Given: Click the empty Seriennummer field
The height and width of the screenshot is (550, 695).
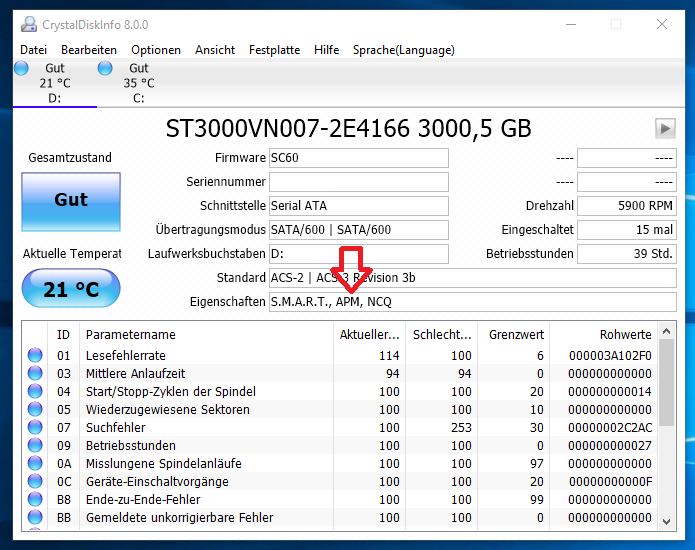Looking at the screenshot, I should (x=359, y=182).
